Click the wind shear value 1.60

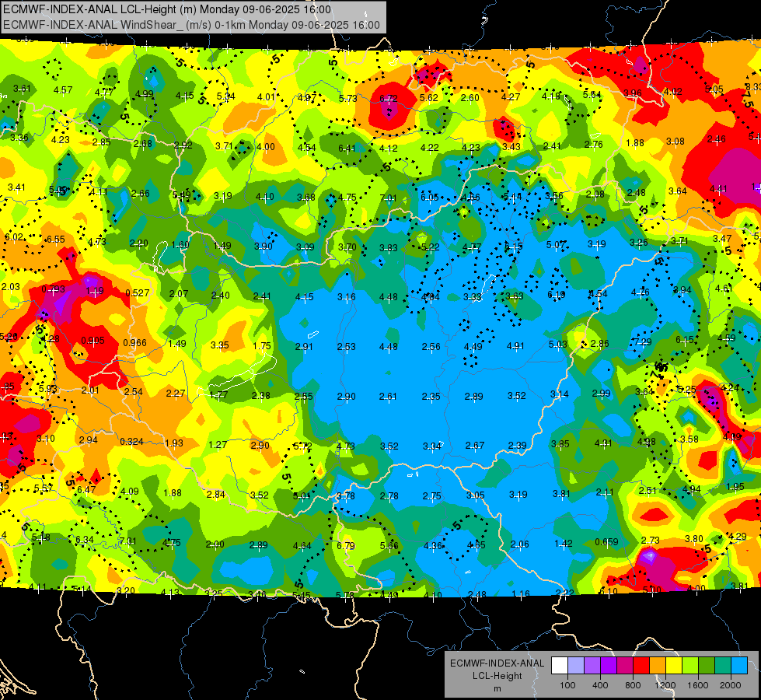[x=180, y=245]
